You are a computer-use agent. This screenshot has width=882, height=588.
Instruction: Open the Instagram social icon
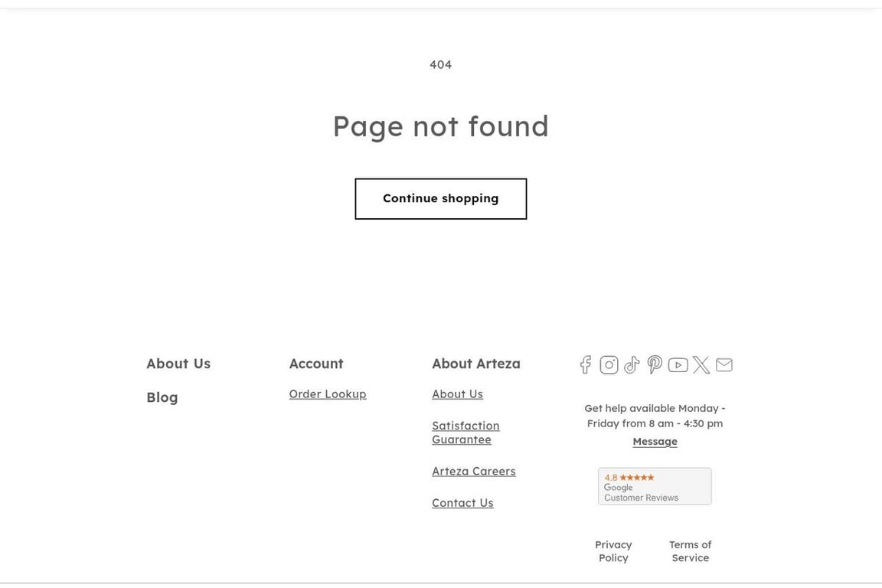[x=609, y=364]
